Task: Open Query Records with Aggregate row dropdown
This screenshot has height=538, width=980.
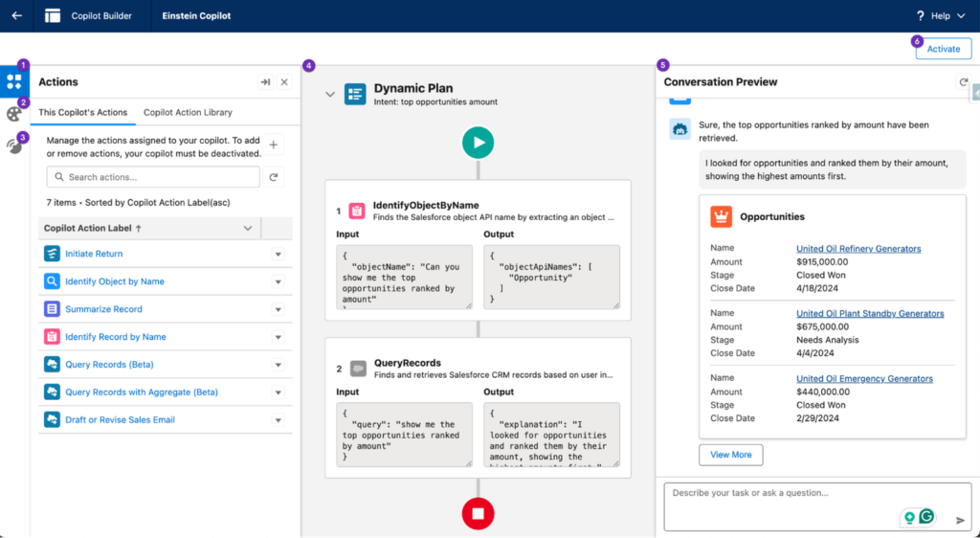Action: (x=278, y=392)
